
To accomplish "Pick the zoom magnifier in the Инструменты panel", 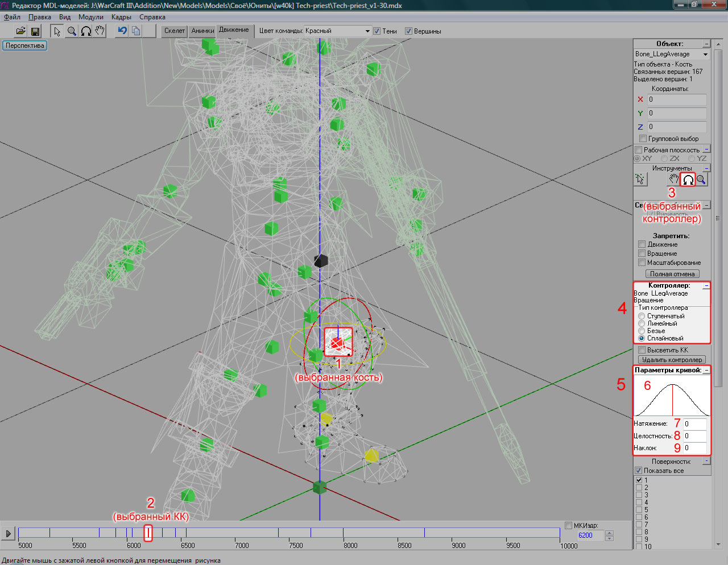I will tap(701, 180).
